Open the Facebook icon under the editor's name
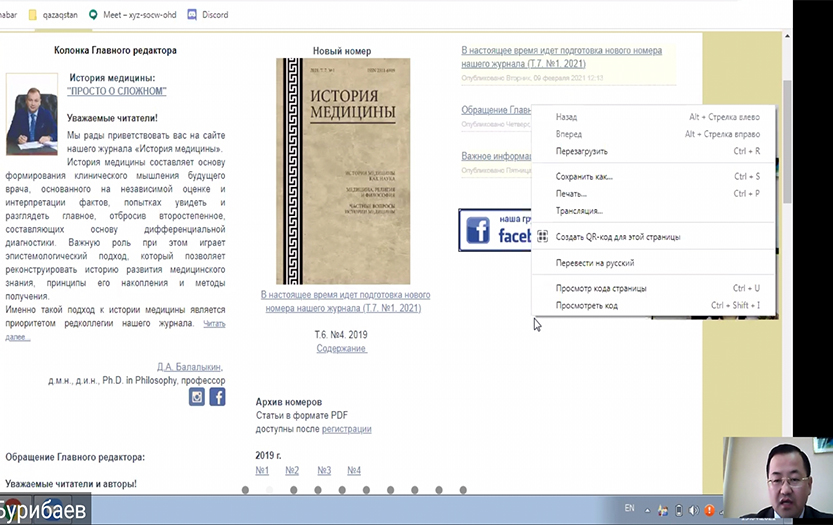The height and width of the screenshot is (525, 833). pos(217,397)
